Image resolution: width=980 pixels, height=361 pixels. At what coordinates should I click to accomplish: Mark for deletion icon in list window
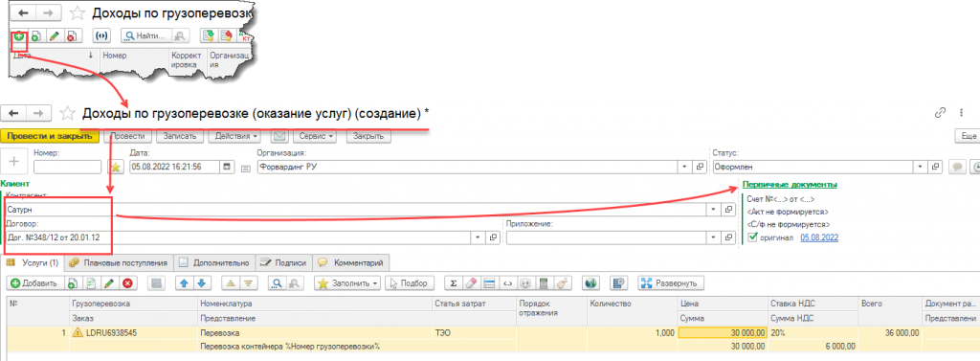[x=72, y=36]
